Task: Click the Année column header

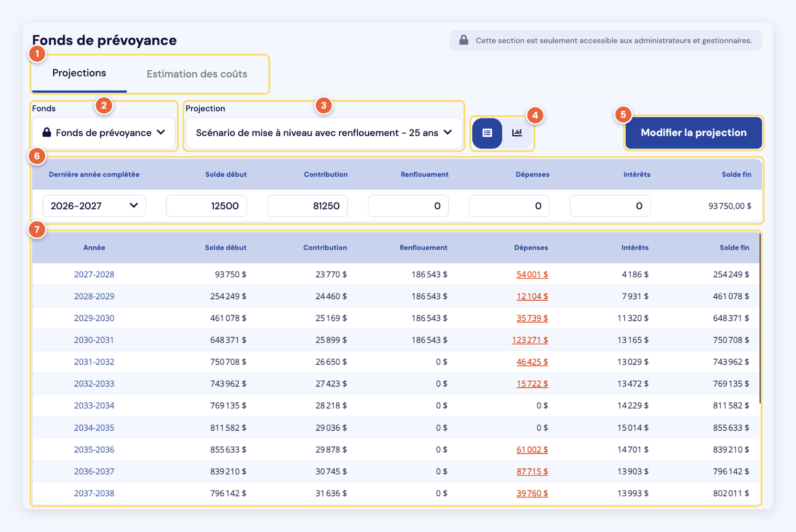Action: click(x=94, y=248)
